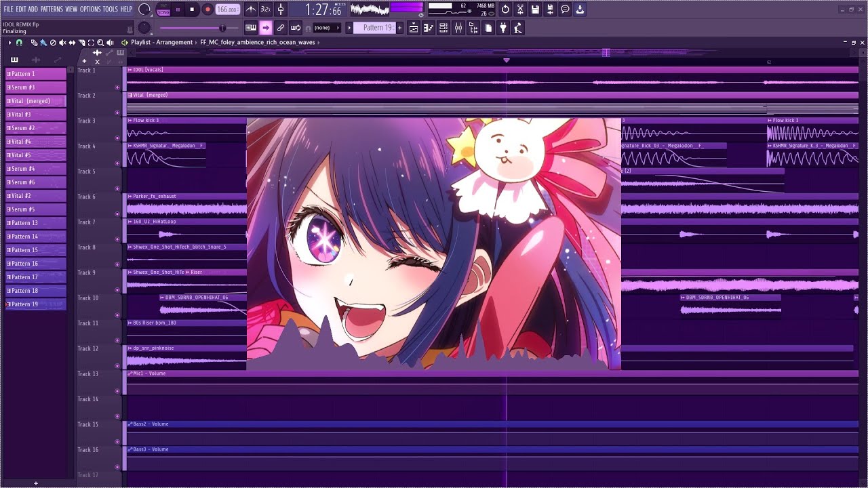Screen dimensions: 868x488
Task: Open the OPTIONS menu
Action: pos(90,9)
